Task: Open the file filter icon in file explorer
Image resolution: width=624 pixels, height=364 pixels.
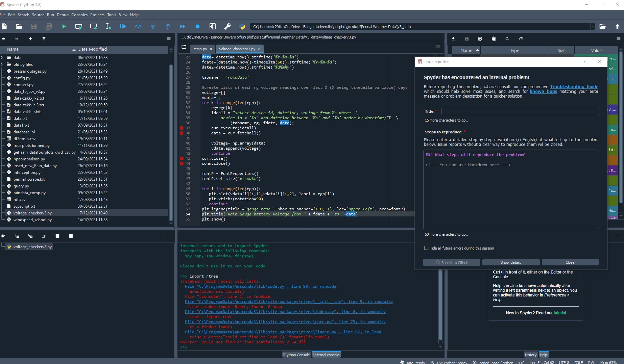Action: 44,39
